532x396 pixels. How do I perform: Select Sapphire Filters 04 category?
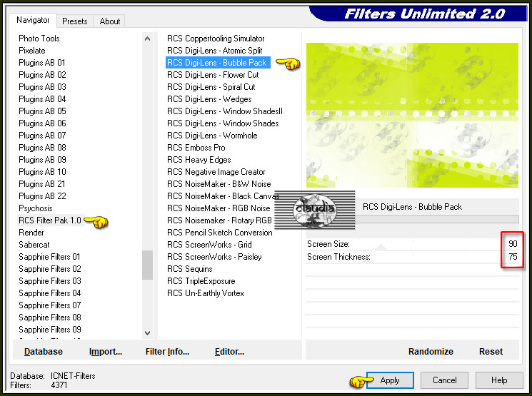[x=50, y=293]
